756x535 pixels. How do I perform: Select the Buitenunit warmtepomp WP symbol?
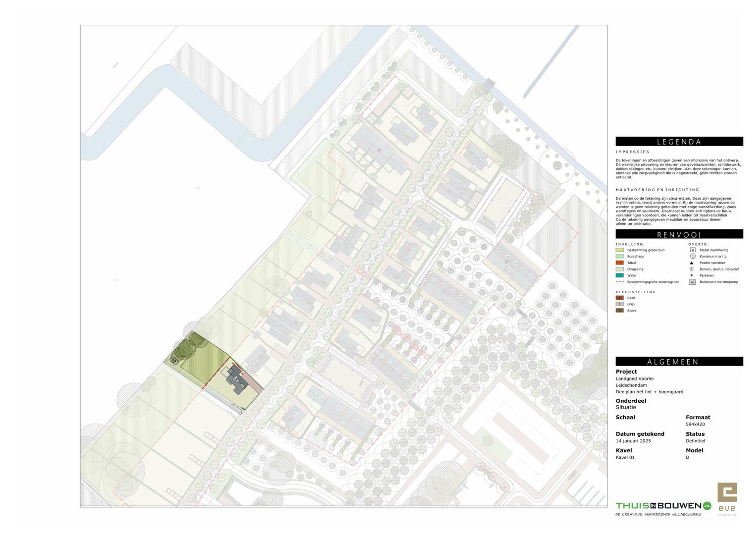click(692, 282)
